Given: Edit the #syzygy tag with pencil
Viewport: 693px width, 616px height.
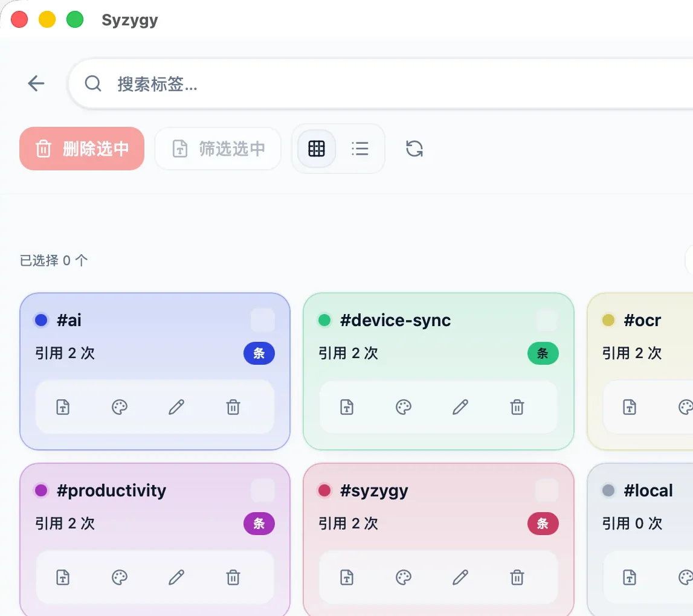Looking at the screenshot, I should pos(460,577).
